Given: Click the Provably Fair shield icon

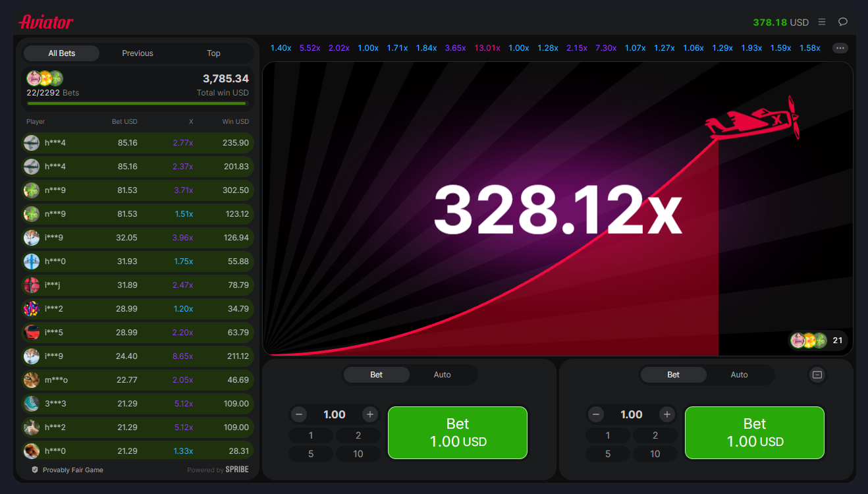Looking at the screenshot, I should point(35,470).
